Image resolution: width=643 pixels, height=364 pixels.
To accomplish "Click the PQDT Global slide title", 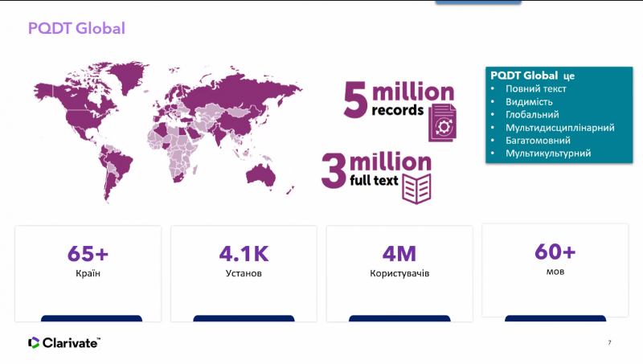I will (76, 28).
